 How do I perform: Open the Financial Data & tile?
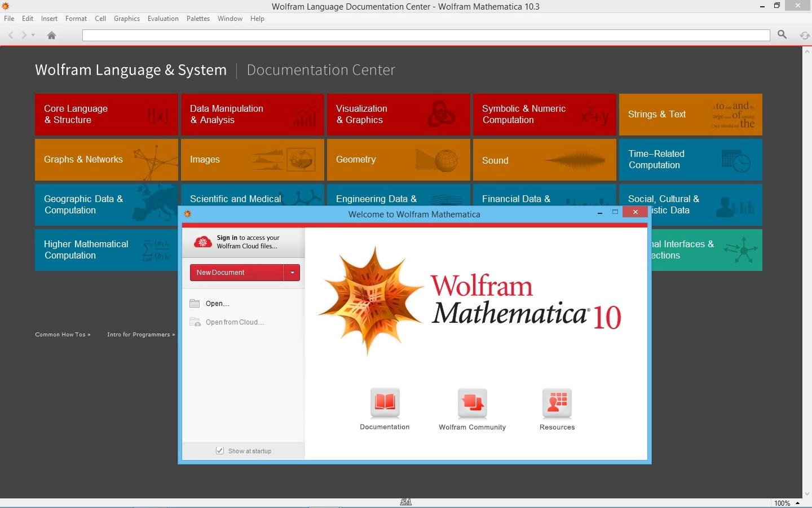545,195
